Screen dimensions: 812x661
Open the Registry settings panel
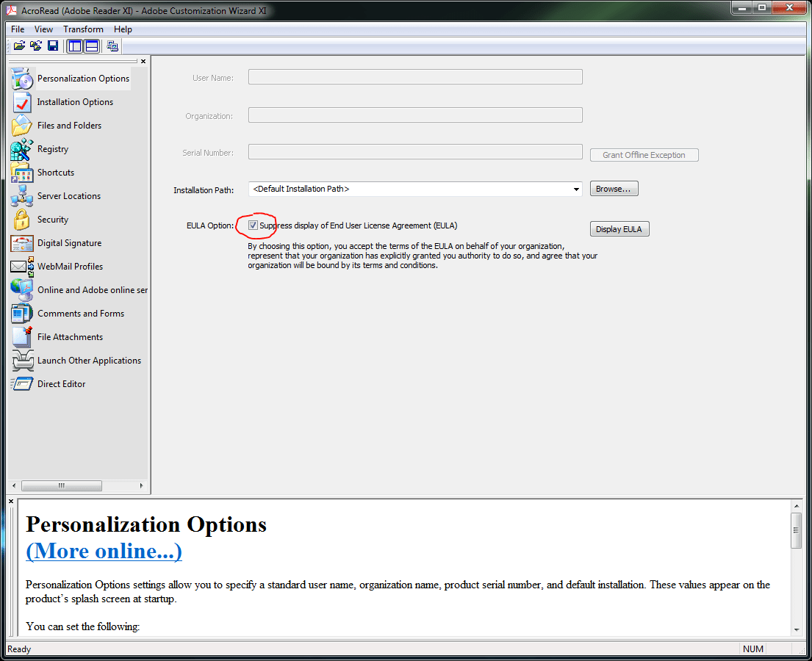pos(53,148)
